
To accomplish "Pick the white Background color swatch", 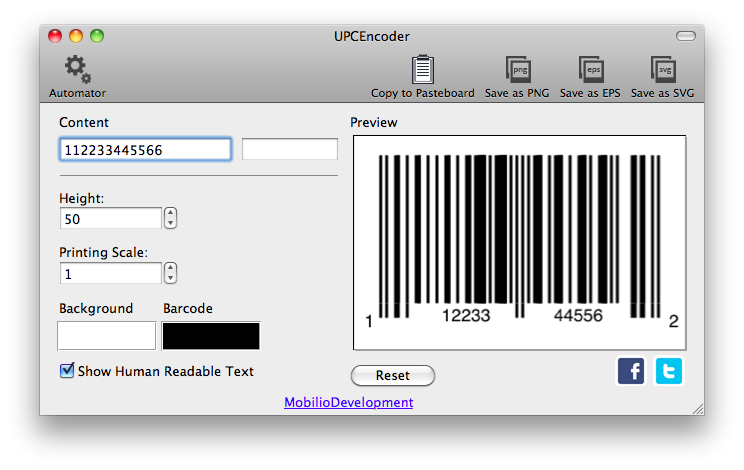I will (107, 336).
